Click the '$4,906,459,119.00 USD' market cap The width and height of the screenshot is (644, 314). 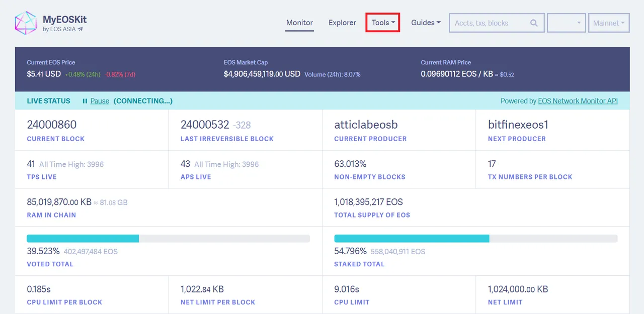[262, 74]
